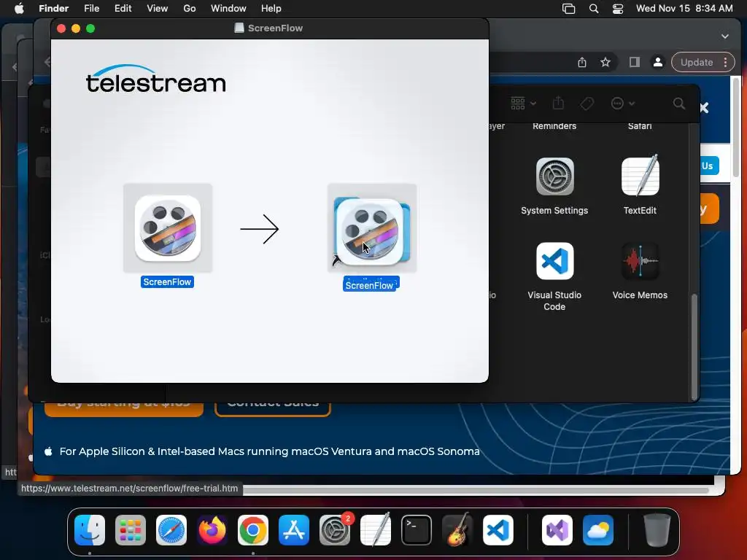
Task: Click the date and time in menu bar
Action: point(684,9)
